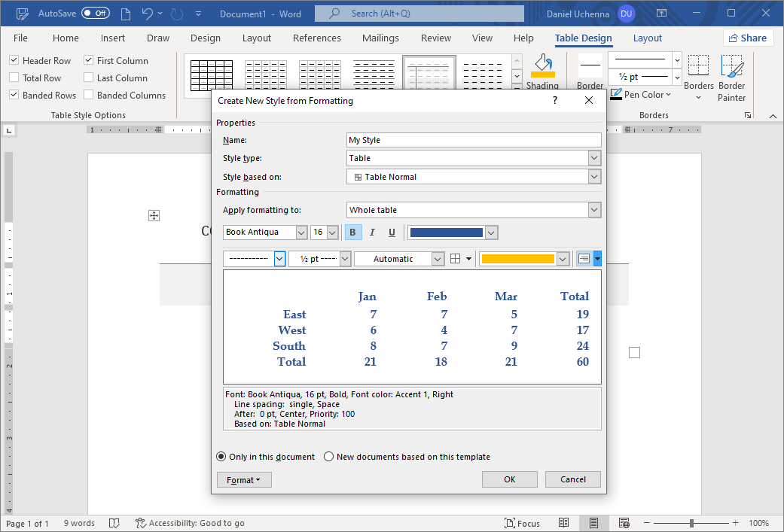Switch to the Insert ribbon tab

pos(113,38)
